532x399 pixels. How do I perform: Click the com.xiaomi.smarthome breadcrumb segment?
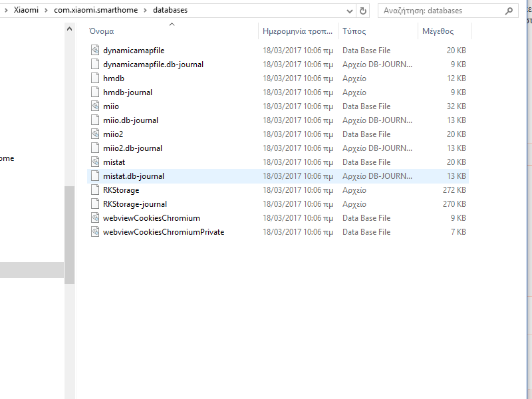(96, 11)
